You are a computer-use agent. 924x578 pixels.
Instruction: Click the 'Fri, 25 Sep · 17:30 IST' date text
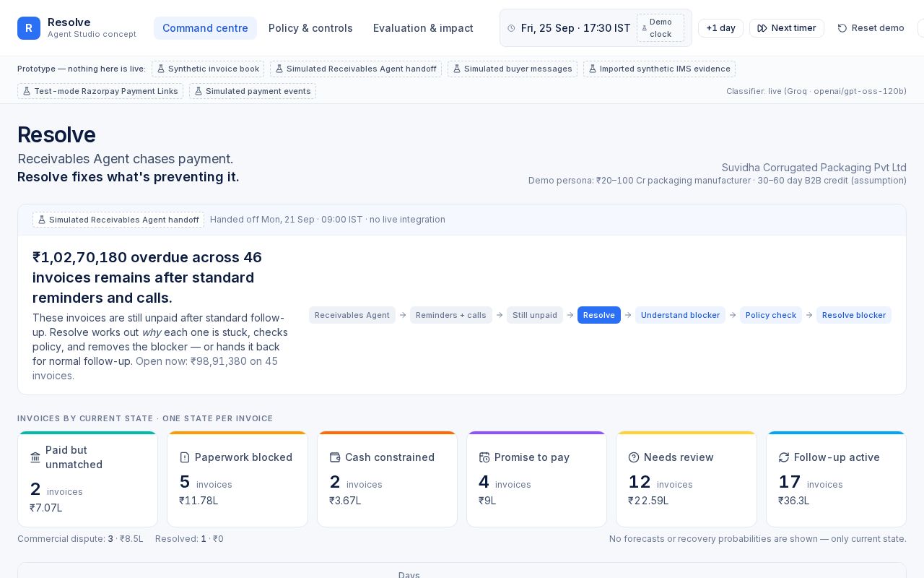pyautogui.click(x=576, y=28)
